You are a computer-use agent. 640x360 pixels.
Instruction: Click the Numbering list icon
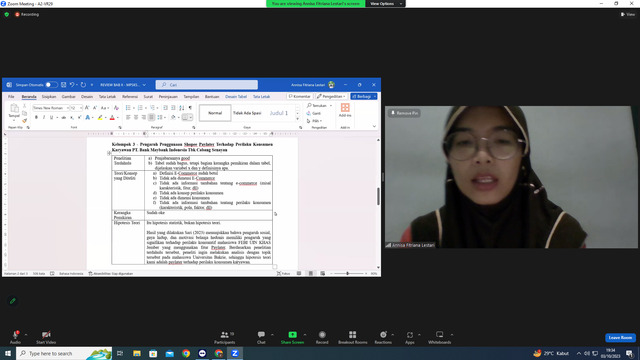[x=140, y=108]
